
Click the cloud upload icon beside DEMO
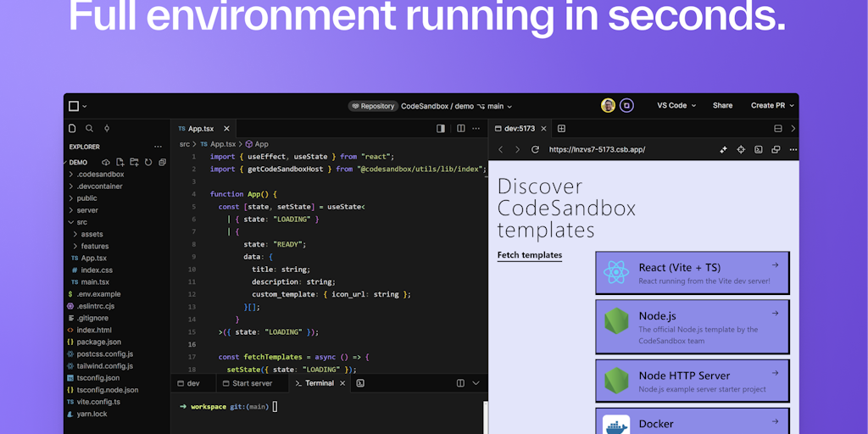click(106, 162)
